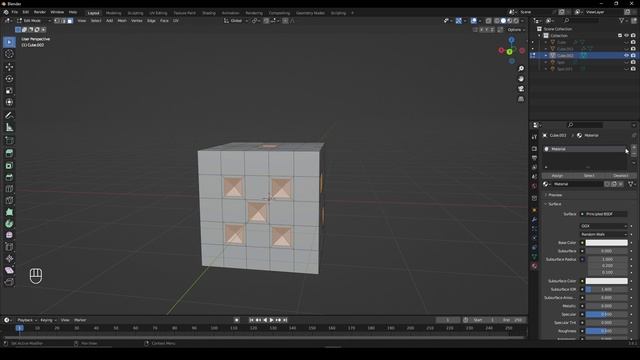Toggle viewport overlays
This screenshot has width=640, height=360.
pyautogui.click(x=473, y=21)
